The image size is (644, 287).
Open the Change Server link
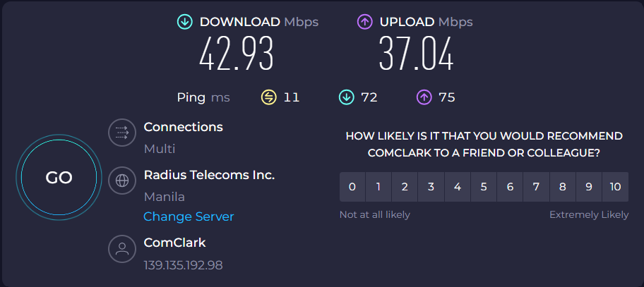coord(189,216)
